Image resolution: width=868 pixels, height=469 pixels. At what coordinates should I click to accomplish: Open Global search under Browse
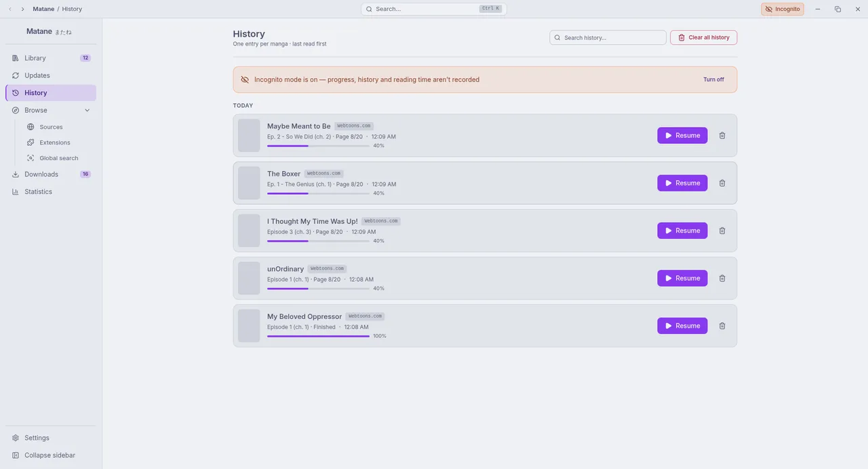(x=58, y=158)
